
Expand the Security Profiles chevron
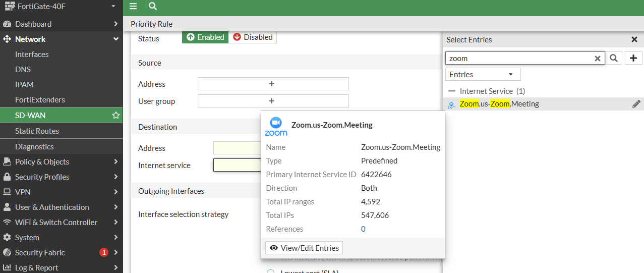pyautogui.click(x=115, y=177)
